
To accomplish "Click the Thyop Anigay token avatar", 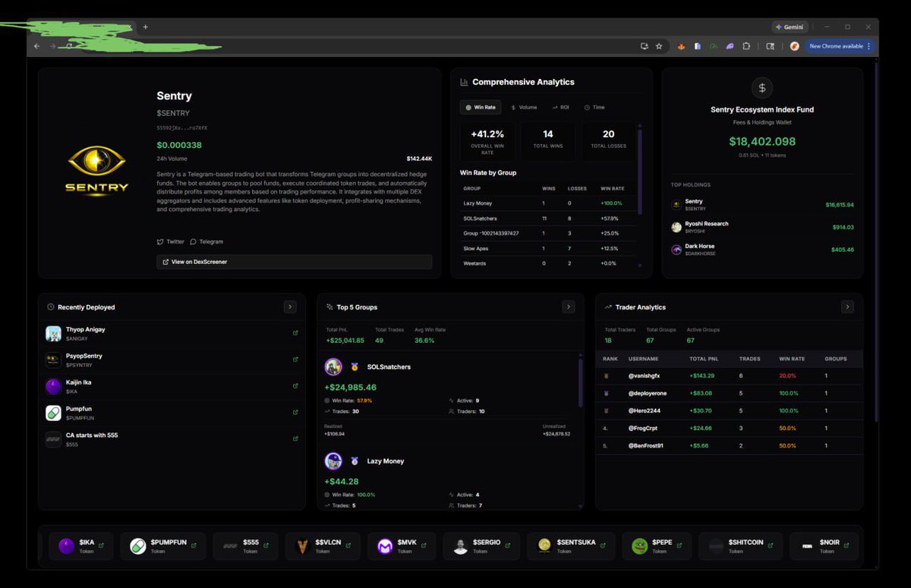I will pos(53,334).
